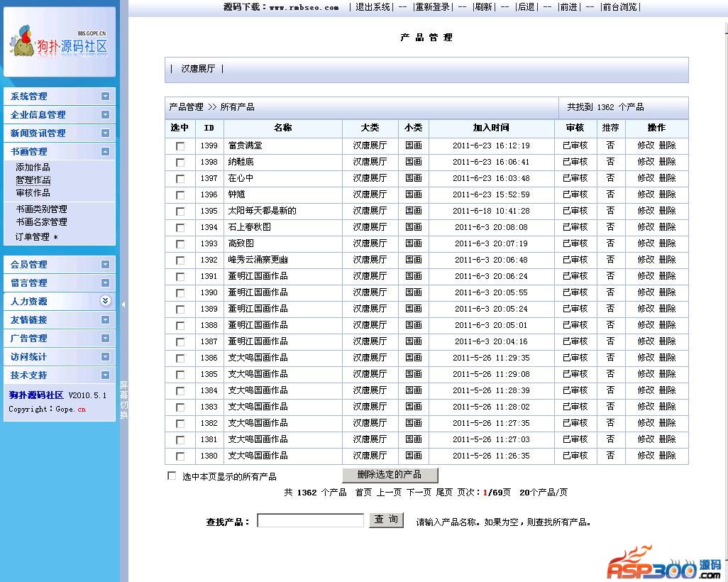Collapse sidebar with the small arrow handle
This screenshot has height=582, width=728.
[123, 304]
